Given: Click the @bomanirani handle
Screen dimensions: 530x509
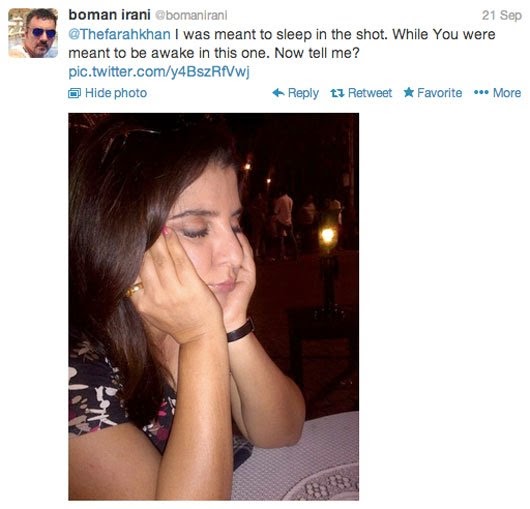Looking at the screenshot, I should point(191,16).
